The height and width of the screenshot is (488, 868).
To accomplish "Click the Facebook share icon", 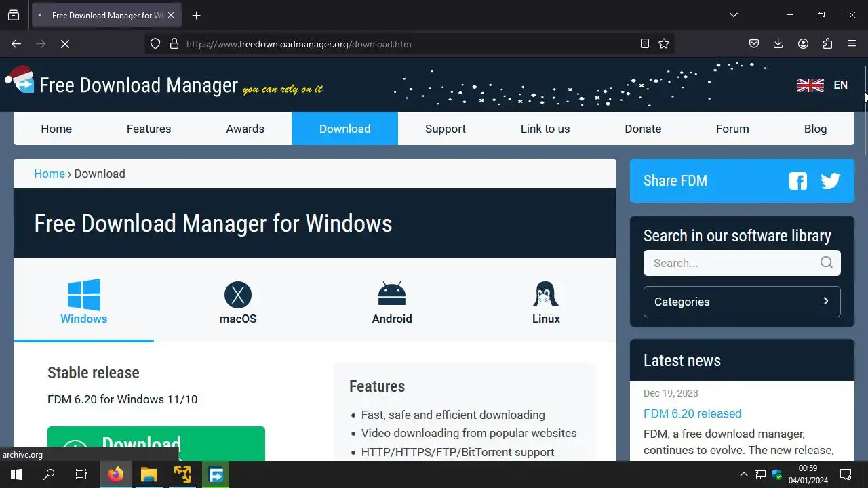I will click(798, 181).
